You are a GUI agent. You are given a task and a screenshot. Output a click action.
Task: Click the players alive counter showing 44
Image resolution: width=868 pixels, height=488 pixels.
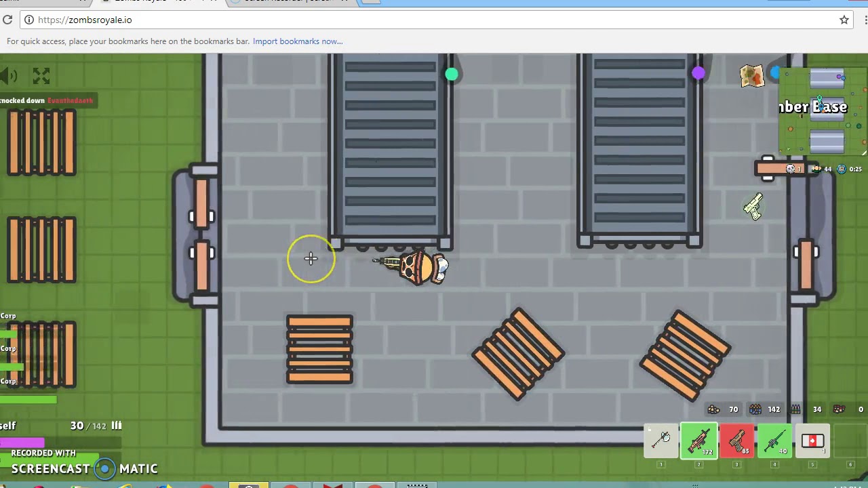[x=822, y=169]
